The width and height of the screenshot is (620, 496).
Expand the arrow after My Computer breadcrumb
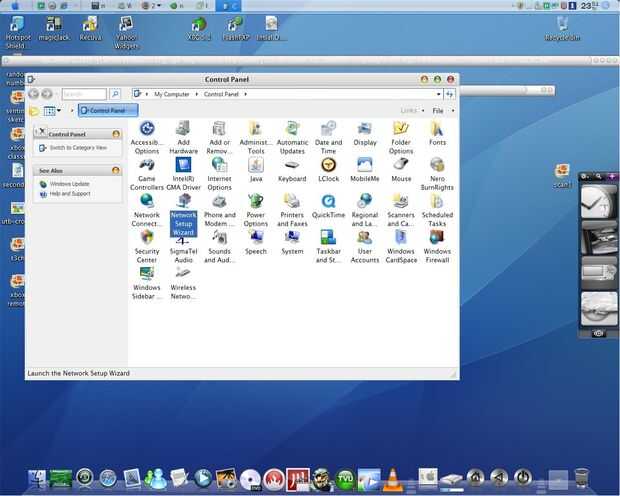(x=197, y=94)
